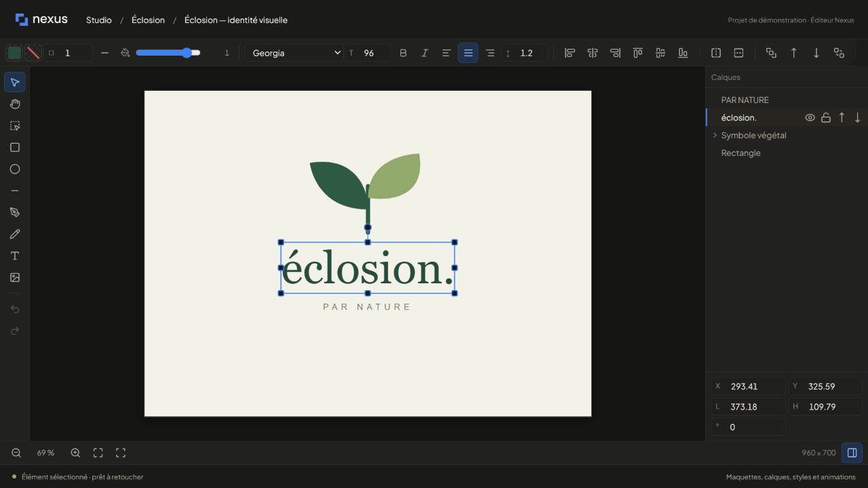This screenshot has height=488, width=868.
Task: Click the Redo arrow
Action: pos(15,331)
